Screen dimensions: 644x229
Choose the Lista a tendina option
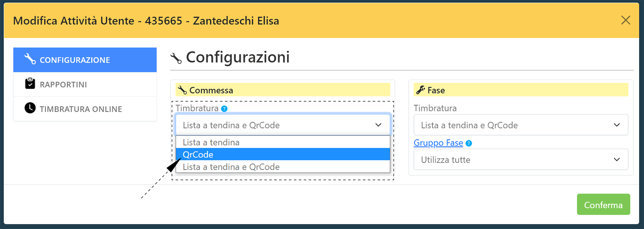coord(283,142)
